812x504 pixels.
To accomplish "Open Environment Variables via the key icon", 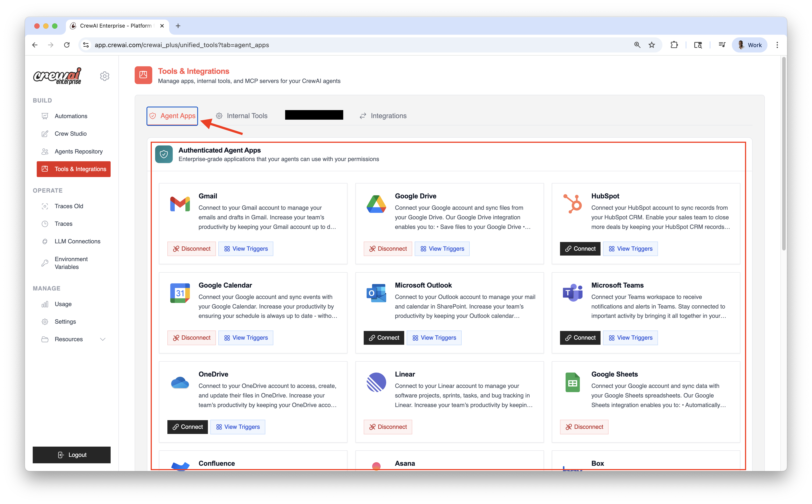I will point(45,263).
